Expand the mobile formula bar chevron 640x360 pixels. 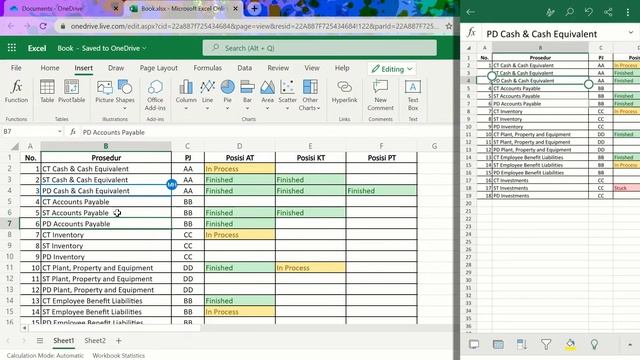tap(631, 33)
